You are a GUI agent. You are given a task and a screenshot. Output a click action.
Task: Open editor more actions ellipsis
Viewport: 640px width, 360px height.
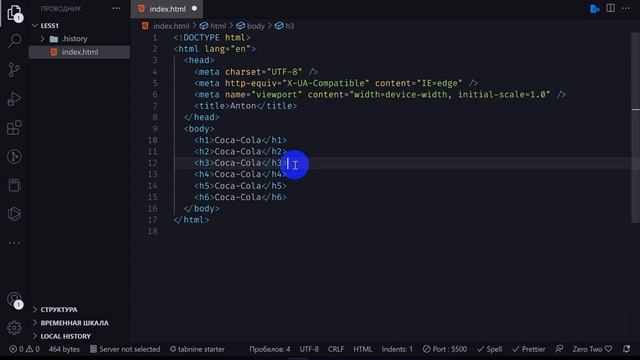tap(626, 8)
